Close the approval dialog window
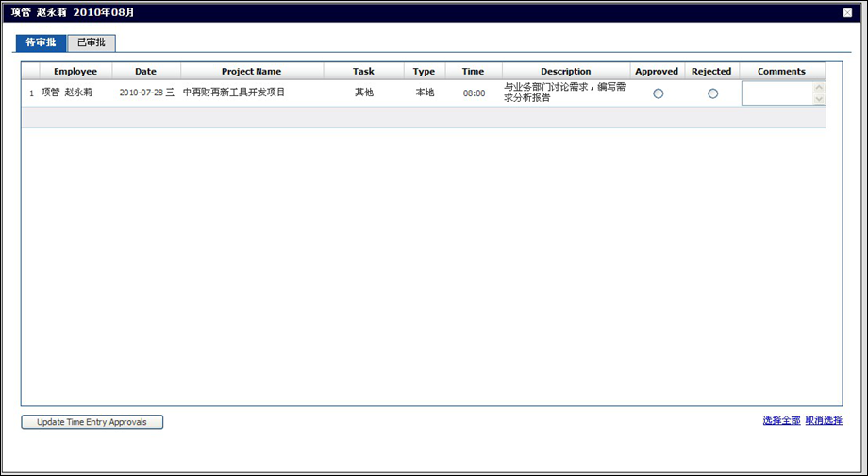Image resolution: width=868 pixels, height=476 pixels. point(846,13)
